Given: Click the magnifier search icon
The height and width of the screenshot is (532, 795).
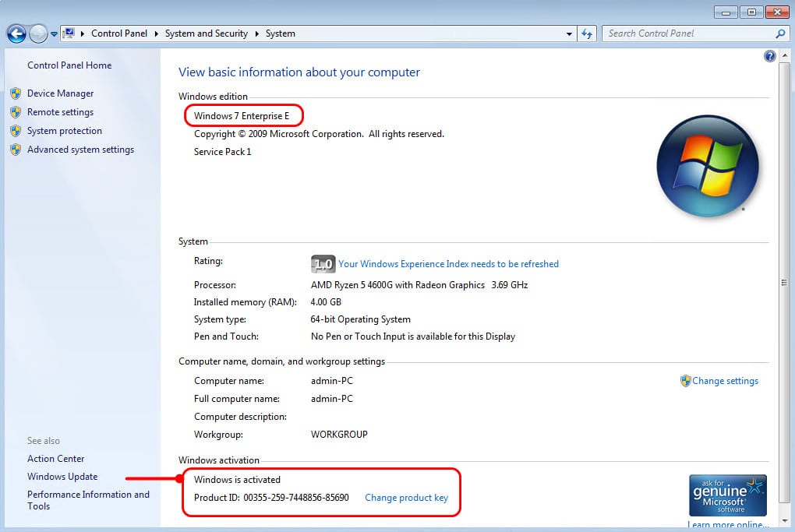Looking at the screenshot, I should click(780, 33).
